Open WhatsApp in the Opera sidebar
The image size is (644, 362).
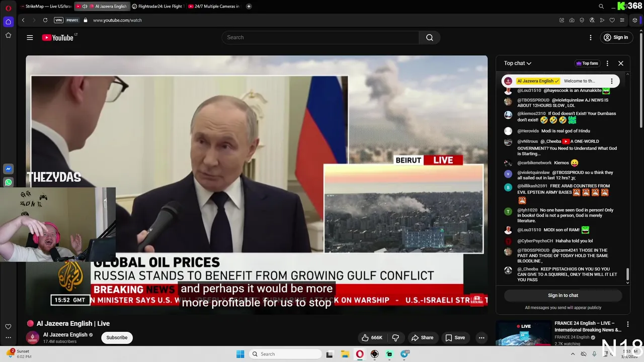pos(8,183)
